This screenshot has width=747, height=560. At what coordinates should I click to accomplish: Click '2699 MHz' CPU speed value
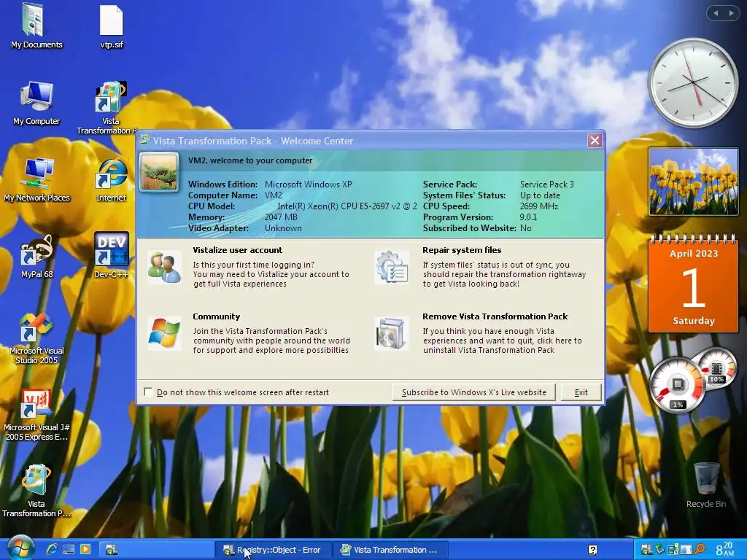coord(539,206)
